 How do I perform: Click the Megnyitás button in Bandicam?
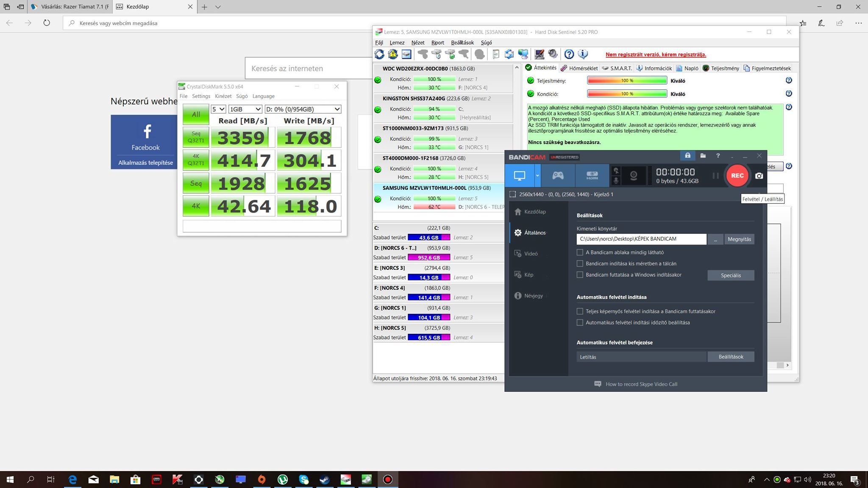(739, 239)
